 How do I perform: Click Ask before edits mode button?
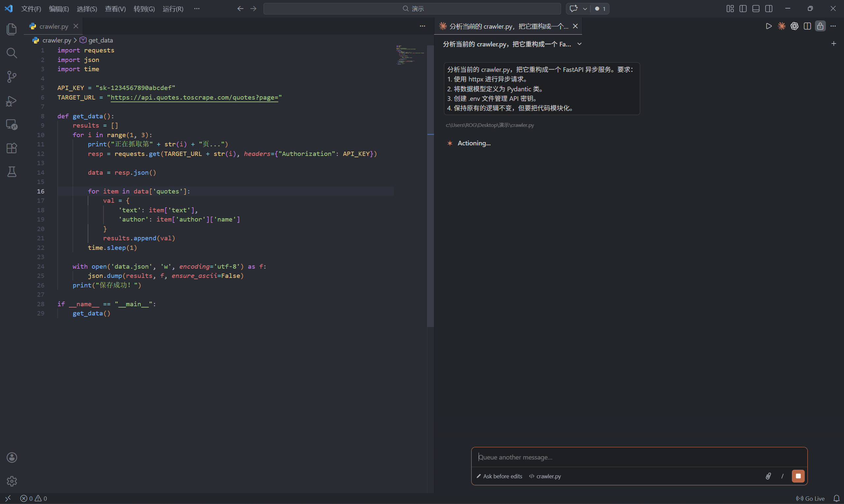tap(499, 476)
